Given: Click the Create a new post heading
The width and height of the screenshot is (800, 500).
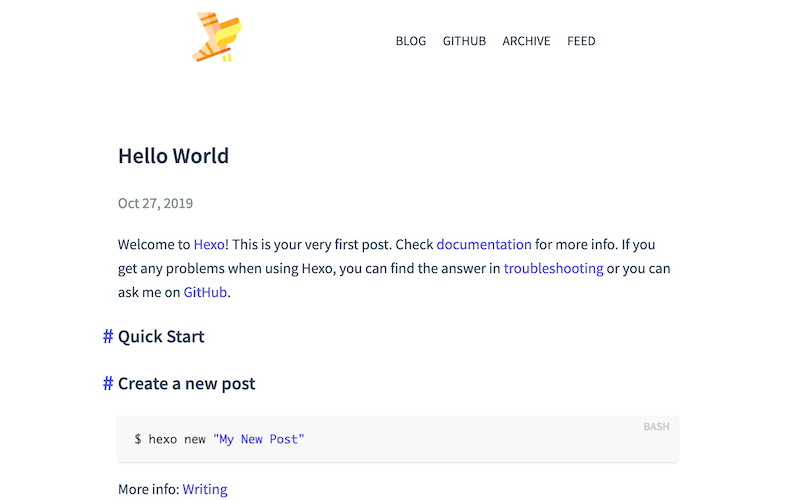Looking at the screenshot, I should click(x=187, y=383).
